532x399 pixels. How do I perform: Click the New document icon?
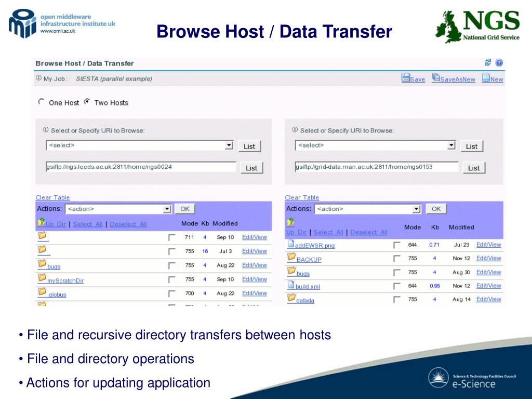pyautogui.click(x=486, y=78)
